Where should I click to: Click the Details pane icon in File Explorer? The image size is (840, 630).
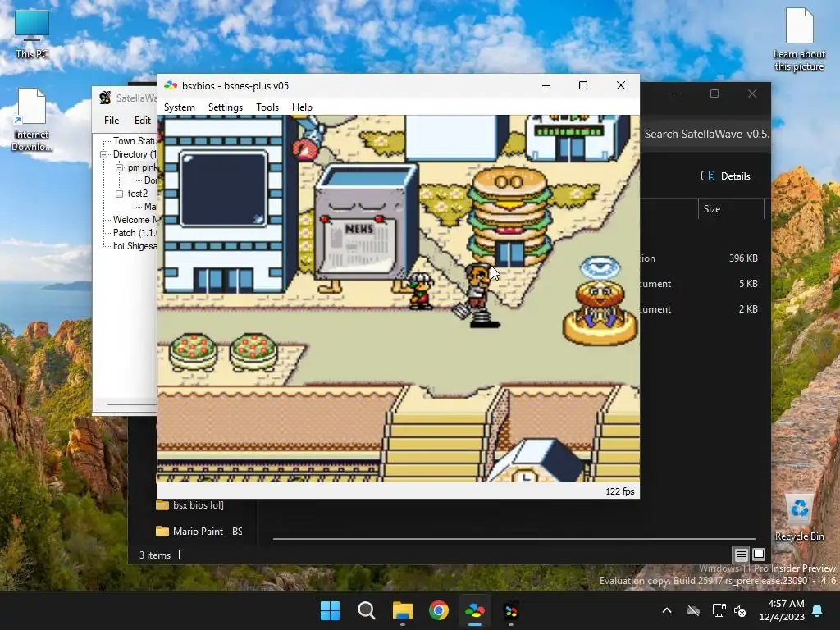708,176
